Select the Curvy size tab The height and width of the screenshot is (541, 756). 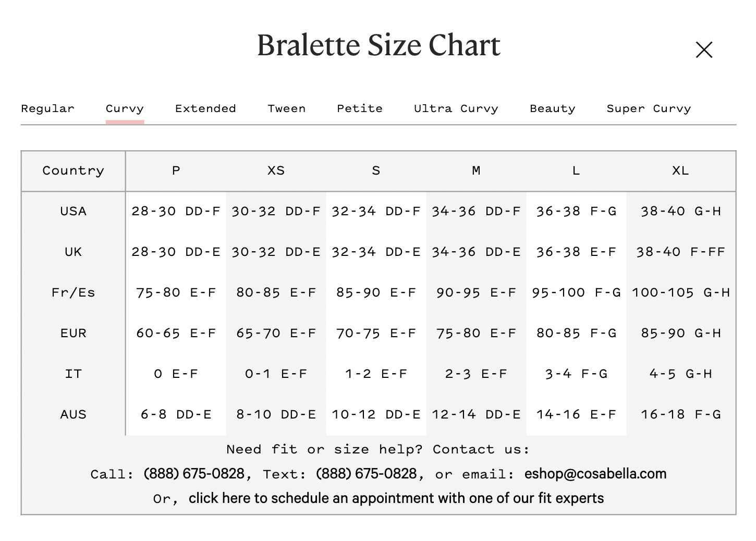(125, 108)
